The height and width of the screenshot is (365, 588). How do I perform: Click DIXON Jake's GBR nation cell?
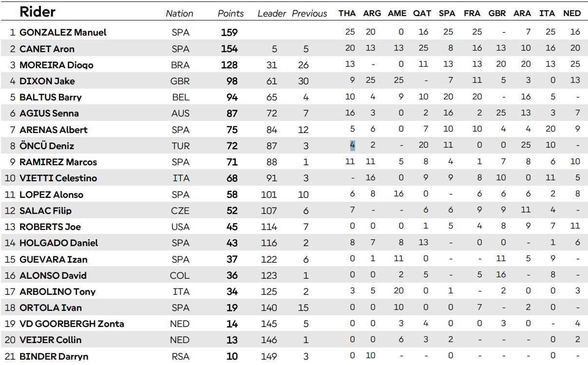pyautogui.click(x=180, y=81)
